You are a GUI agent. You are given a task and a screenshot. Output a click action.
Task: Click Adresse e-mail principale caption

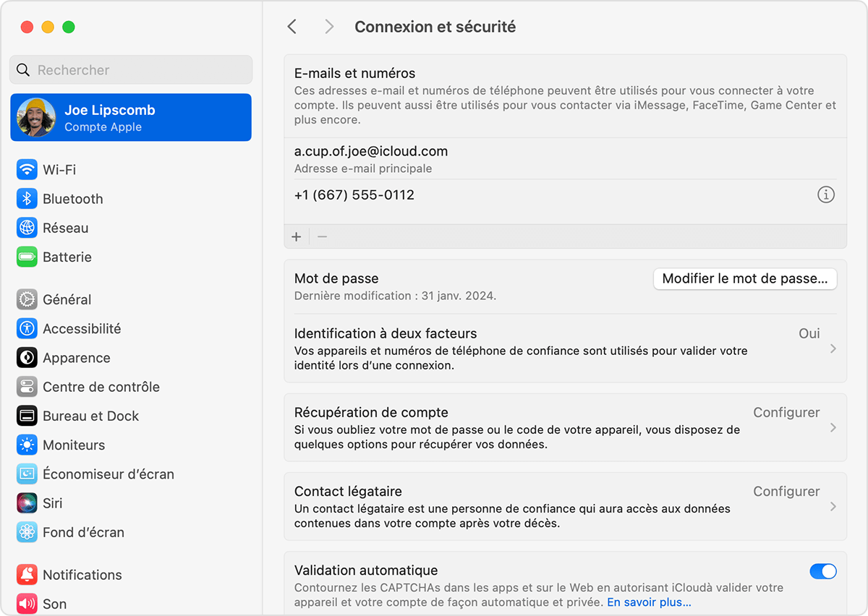[363, 168]
